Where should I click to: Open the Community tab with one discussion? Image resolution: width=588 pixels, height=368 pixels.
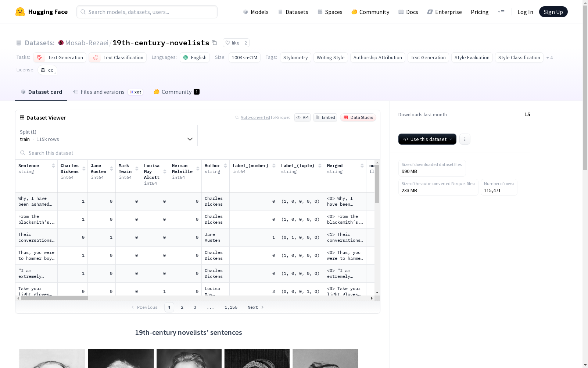click(x=176, y=92)
